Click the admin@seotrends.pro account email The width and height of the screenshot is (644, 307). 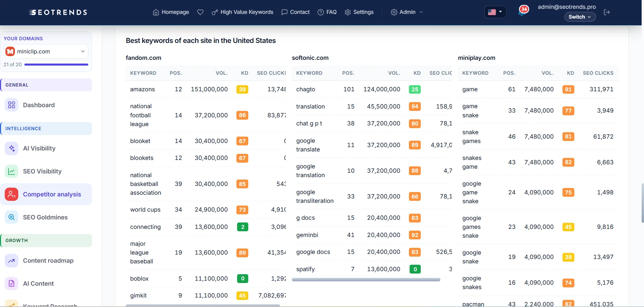pos(567,7)
